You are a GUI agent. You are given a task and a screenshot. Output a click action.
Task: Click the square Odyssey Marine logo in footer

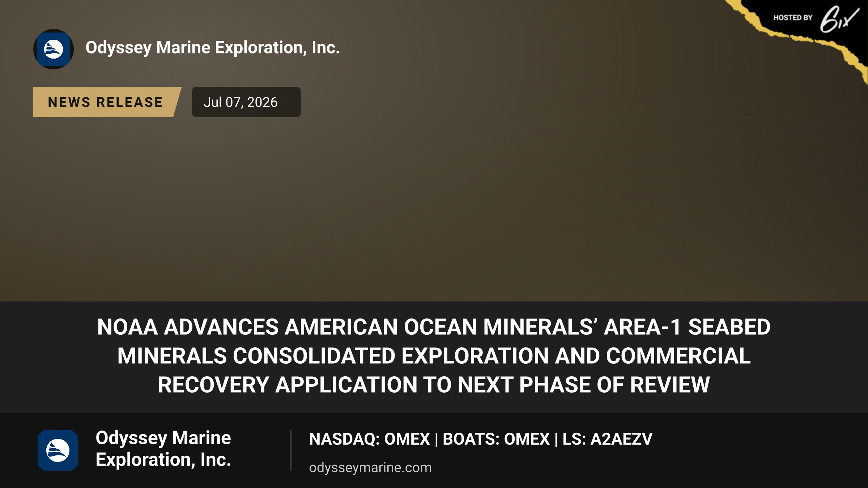click(x=58, y=450)
